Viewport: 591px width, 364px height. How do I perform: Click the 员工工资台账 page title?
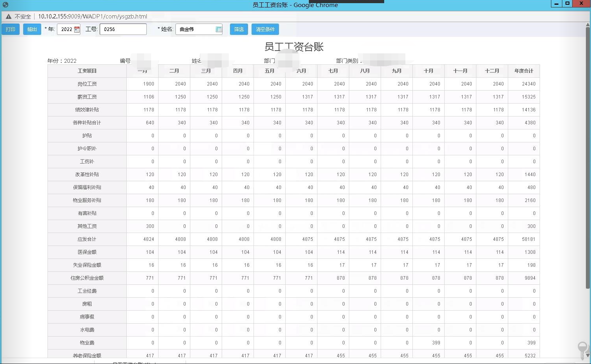[x=294, y=47]
